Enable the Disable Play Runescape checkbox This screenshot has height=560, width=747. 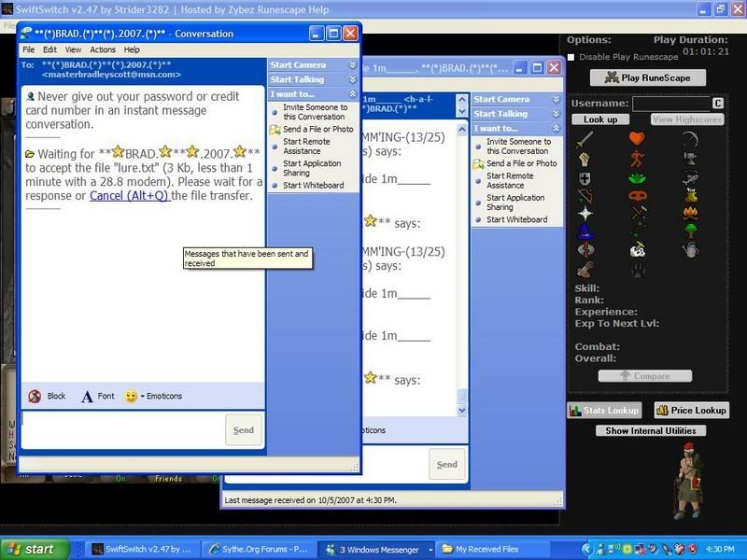(x=571, y=57)
